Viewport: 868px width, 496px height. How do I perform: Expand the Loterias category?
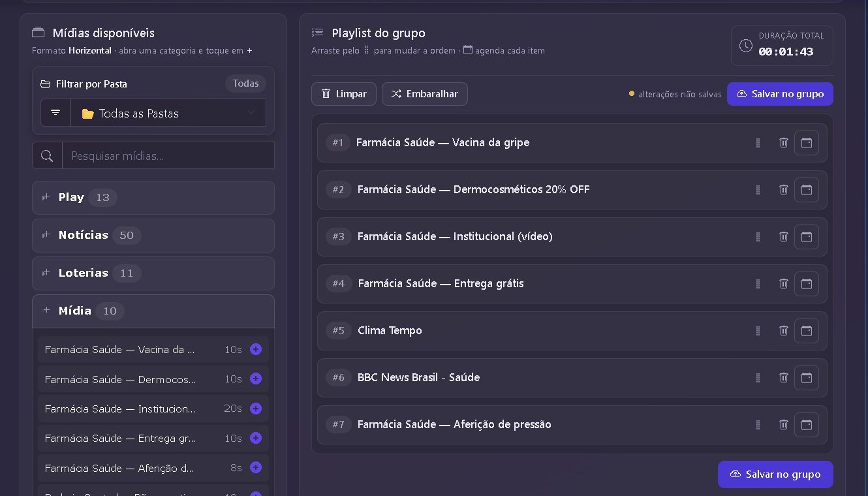click(153, 273)
